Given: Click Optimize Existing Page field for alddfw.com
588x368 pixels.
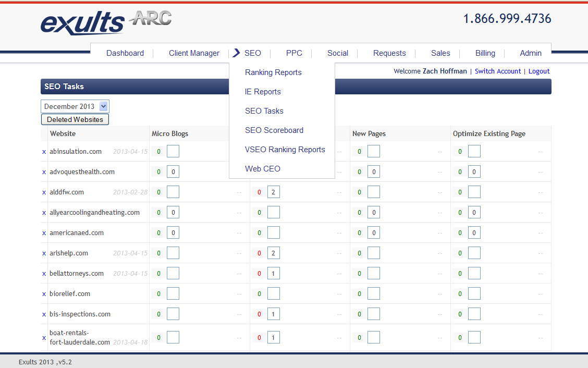Looking at the screenshot, I should pyautogui.click(x=474, y=192).
